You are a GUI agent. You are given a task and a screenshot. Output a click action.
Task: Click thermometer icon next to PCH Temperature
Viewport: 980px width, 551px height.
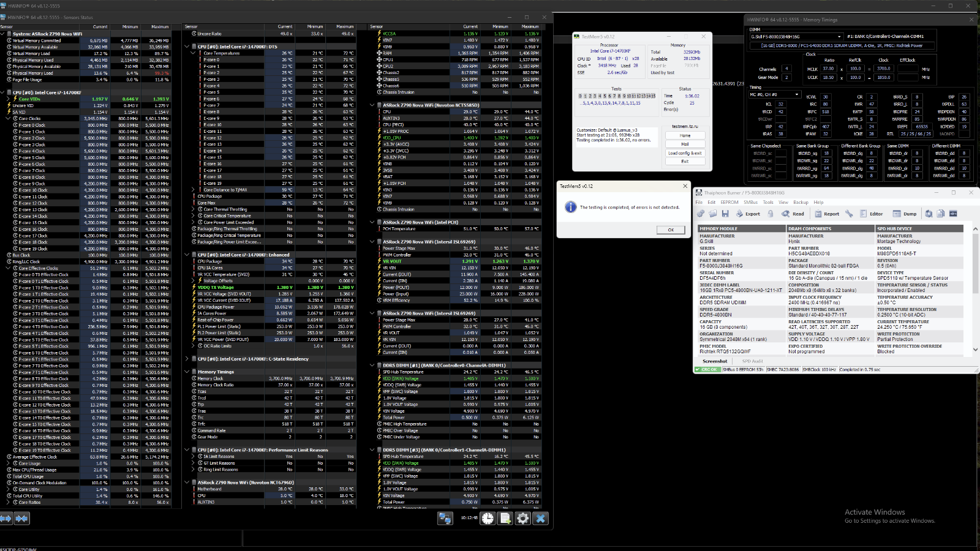coord(379,228)
